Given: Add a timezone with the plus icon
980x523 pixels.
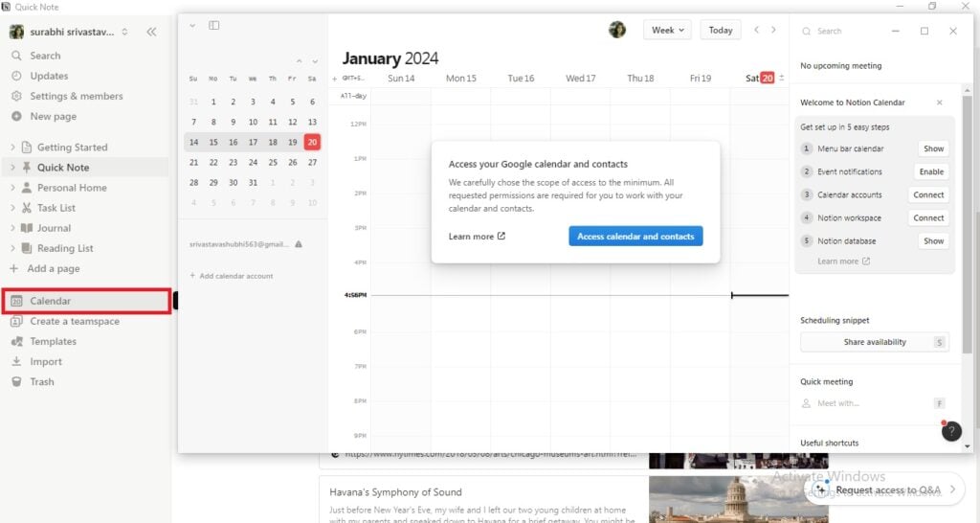Looking at the screenshot, I should click(x=334, y=79).
